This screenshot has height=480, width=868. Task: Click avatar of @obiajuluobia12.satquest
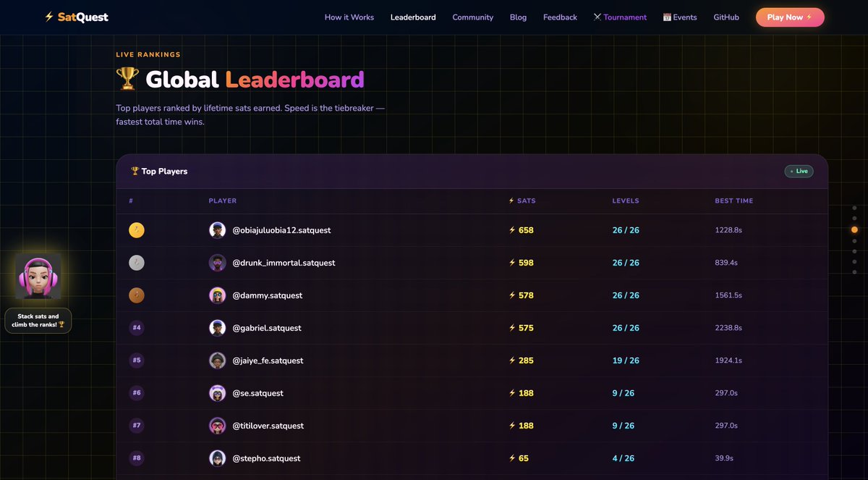point(217,230)
